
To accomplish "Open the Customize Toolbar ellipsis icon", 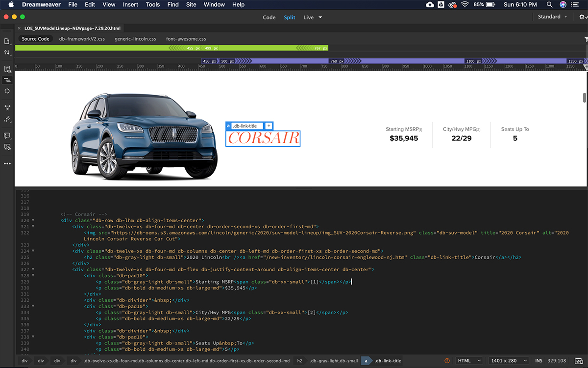I will (7, 163).
